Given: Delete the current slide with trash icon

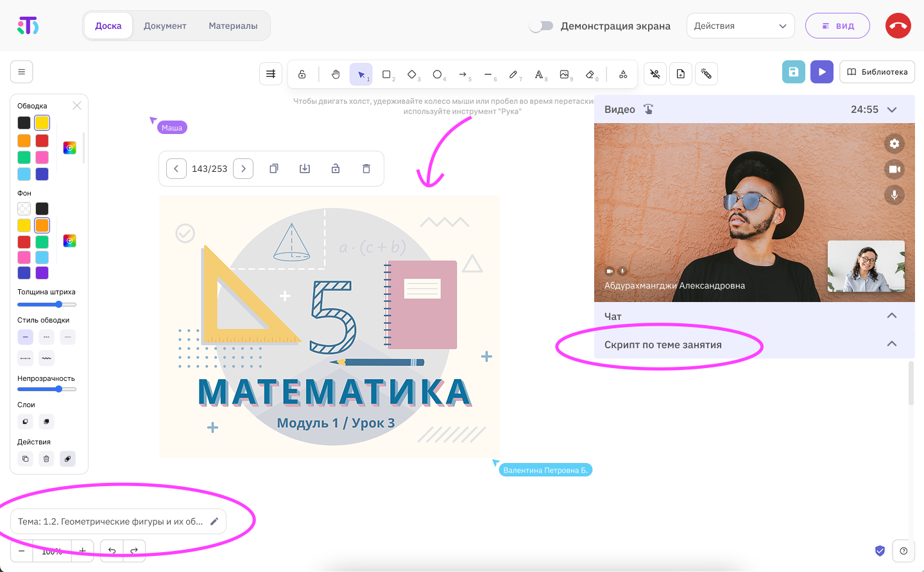Looking at the screenshot, I should pos(366,169).
